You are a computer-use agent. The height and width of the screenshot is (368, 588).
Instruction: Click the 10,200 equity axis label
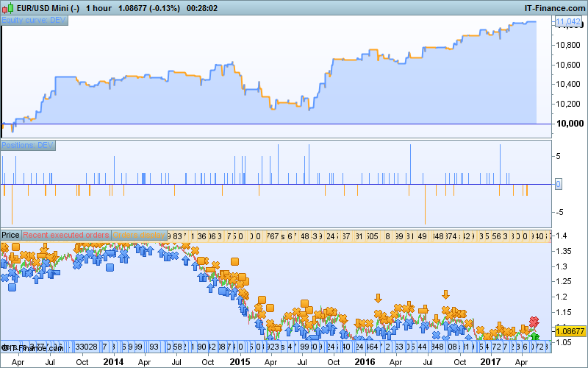coord(567,104)
